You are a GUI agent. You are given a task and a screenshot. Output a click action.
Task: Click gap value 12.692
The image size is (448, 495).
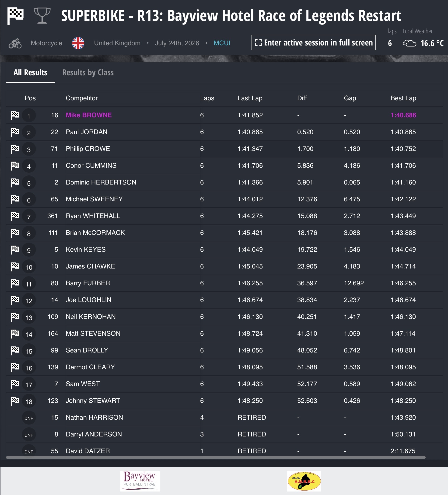pyautogui.click(x=354, y=283)
